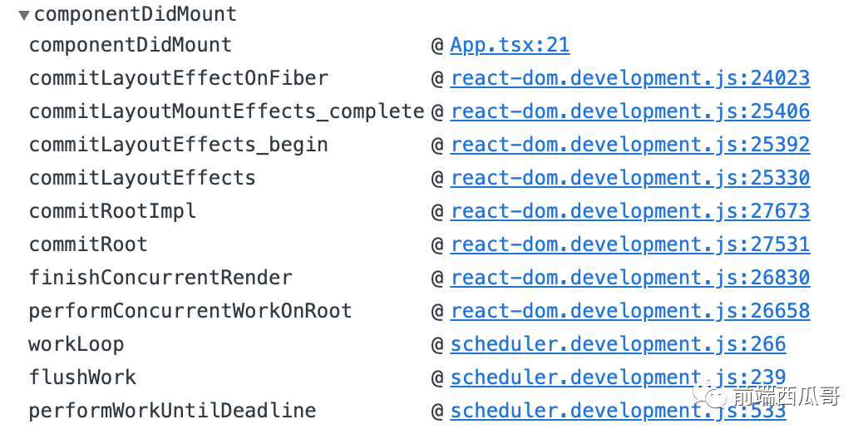Open react-dom.development.js:27531 link

tap(630, 244)
